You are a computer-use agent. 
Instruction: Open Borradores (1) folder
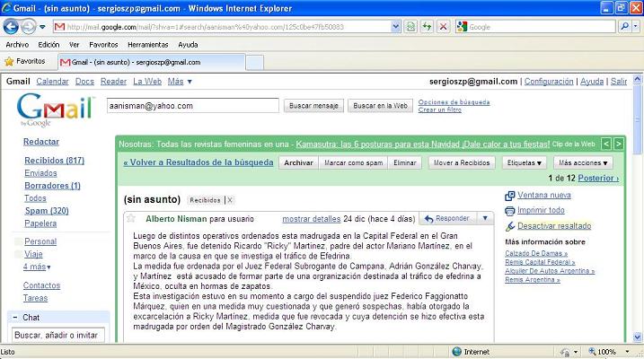(x=52, y=186)
